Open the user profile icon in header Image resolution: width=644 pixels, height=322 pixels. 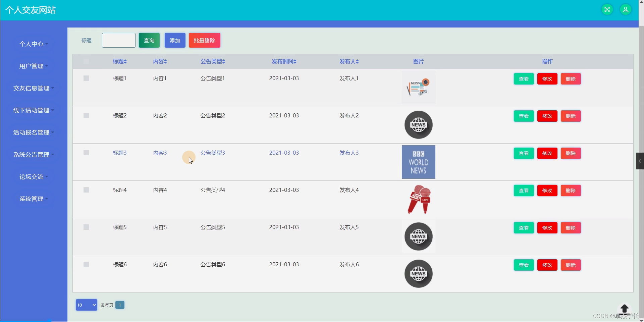tap(626, 9)
